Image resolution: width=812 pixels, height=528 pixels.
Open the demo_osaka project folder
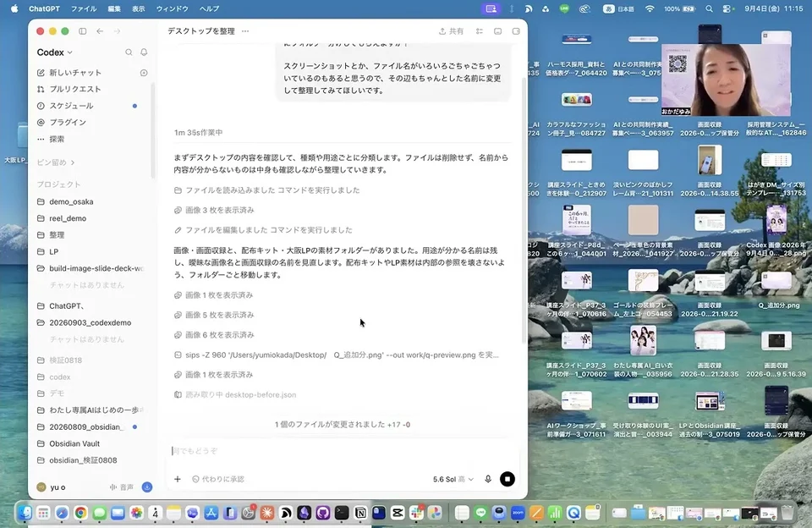(x=71, y=201)
